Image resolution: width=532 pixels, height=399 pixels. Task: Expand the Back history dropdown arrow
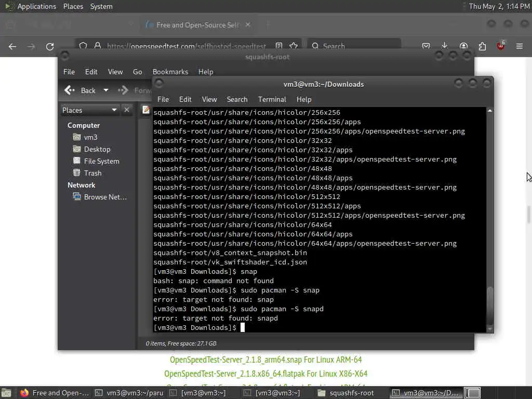click(x=106, y=90)
